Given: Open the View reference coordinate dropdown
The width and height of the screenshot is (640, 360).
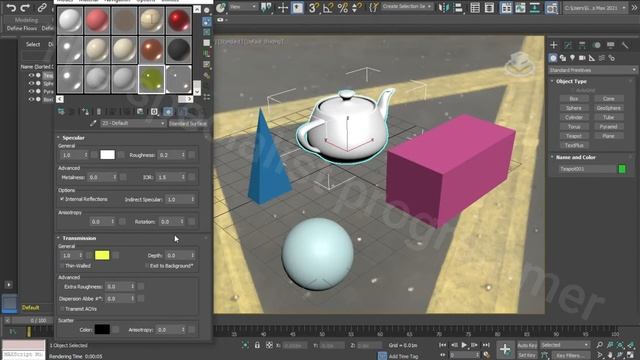Looking at the screenshot, I should click(x=242, y=7).
